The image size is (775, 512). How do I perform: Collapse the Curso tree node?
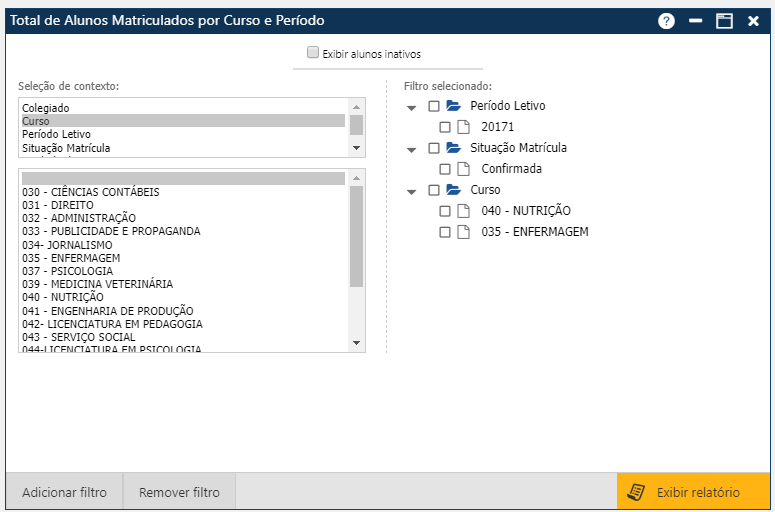(x=411, y=192)
